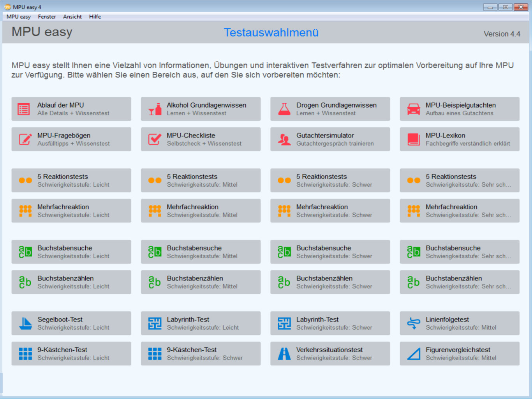Click the blue grid icon for 9-Kästchen-Test Schwer
This screenshot has height=399, width=532.
155,354
